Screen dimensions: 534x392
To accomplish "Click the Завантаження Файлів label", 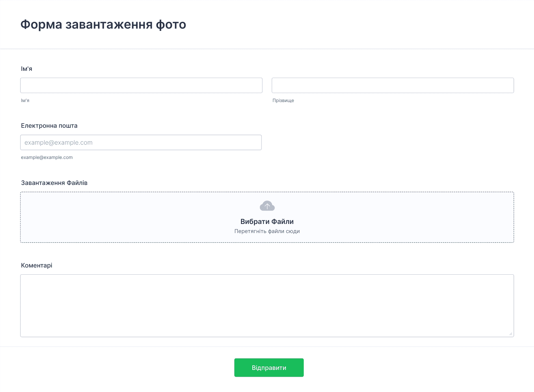I will click(x=54, y=183).
